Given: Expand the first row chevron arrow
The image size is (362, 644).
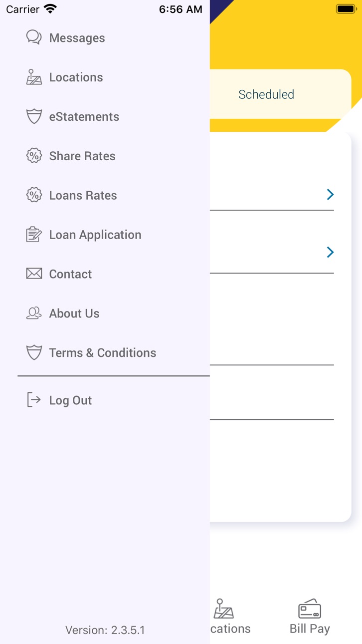Looking at the screenshot, I should 330,195.
